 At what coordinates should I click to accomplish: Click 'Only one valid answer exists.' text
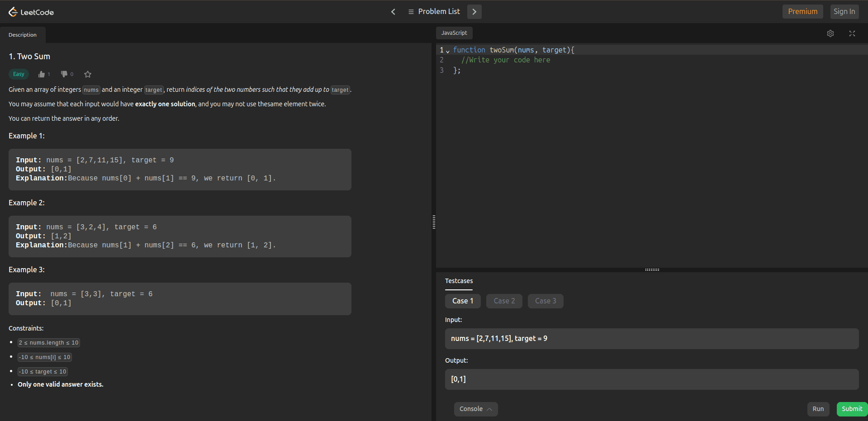point(61,384)
